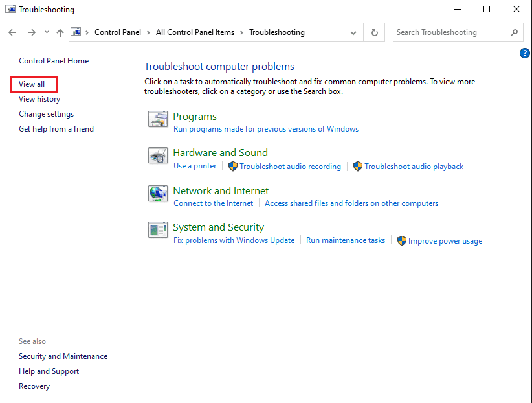Go forward using the forward arrow
532x403 pixels.
click(x=32, y=32)
